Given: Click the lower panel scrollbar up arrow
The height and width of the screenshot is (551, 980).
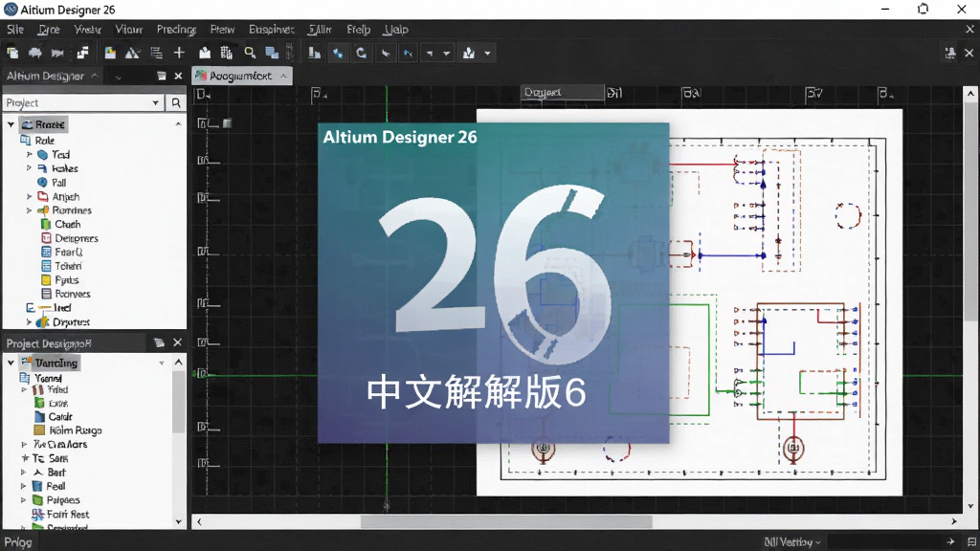Looking at the screenshot, I should (x=179, y=363).
